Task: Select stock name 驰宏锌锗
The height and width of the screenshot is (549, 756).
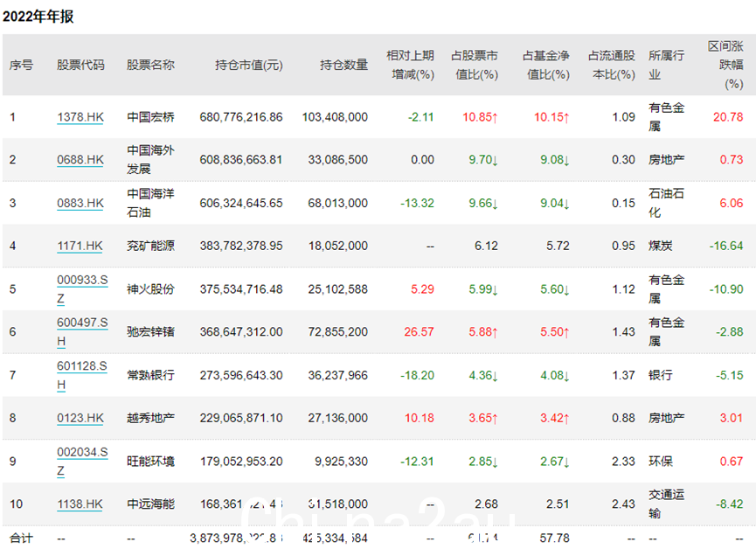Action: point(150,332)
